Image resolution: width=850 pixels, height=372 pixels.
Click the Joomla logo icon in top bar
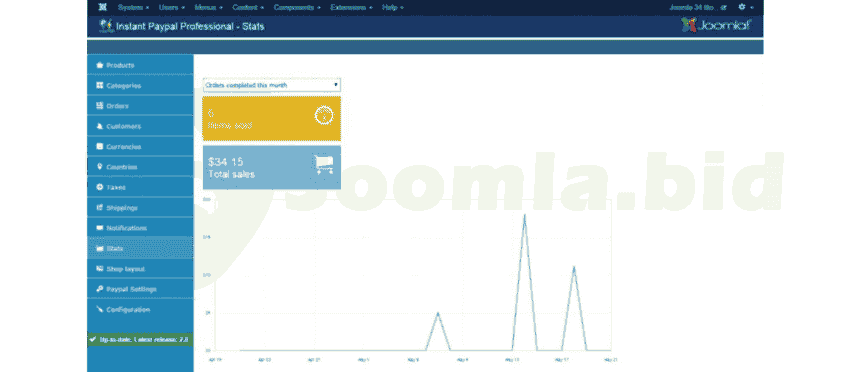click(x=102, y=8)
